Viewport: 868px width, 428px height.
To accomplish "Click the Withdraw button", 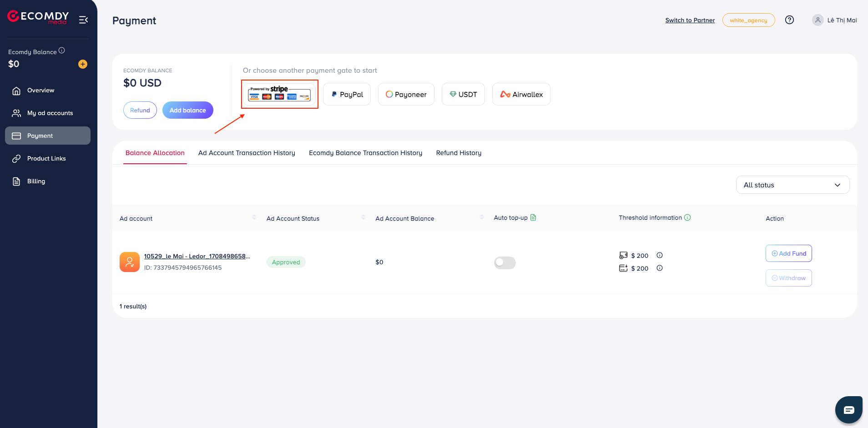I will (789, 278).
